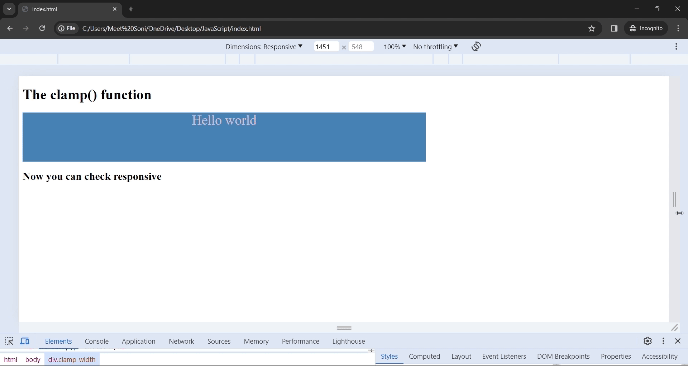The height and width of the screenshot is (366, 688).
Task: Open device toolbar more options
Action: (x=676, y=46)
